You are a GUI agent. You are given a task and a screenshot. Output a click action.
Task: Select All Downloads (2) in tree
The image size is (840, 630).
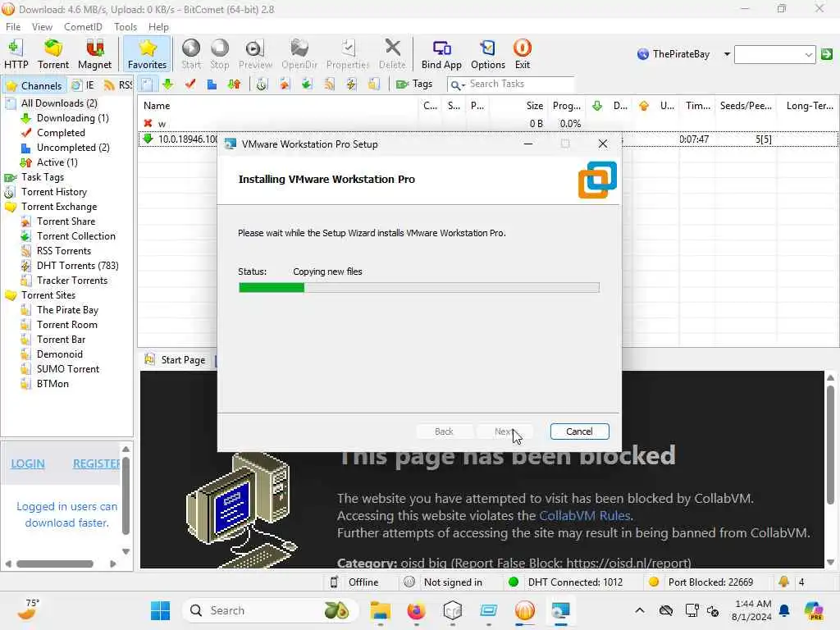[59, 103]
